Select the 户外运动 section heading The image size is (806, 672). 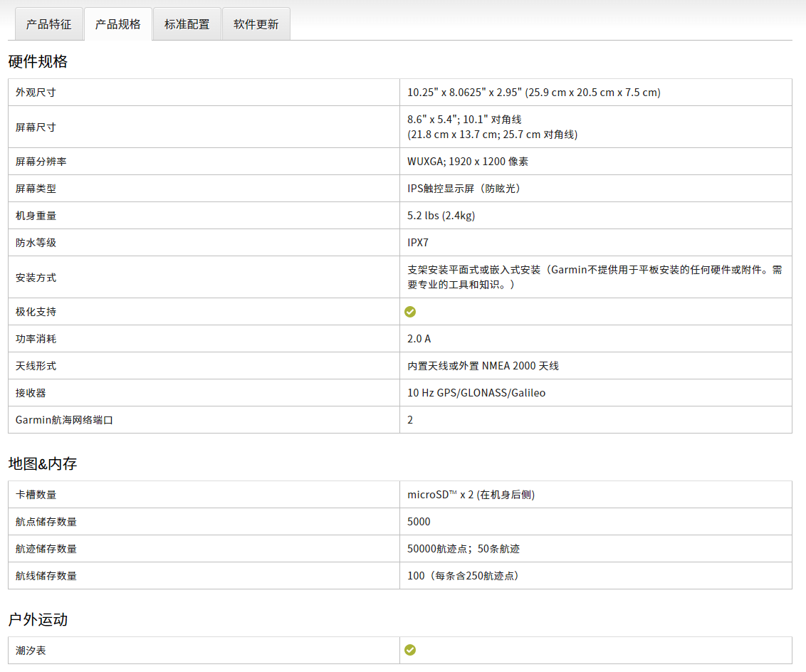pyautogui.click(x=38, y=620)
